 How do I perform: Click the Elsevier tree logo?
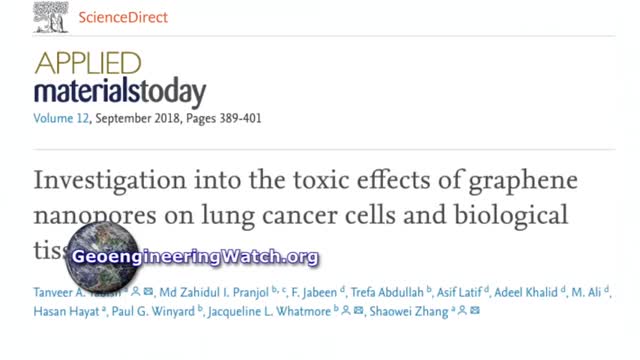pyautogui.click(x=51, y=17)
